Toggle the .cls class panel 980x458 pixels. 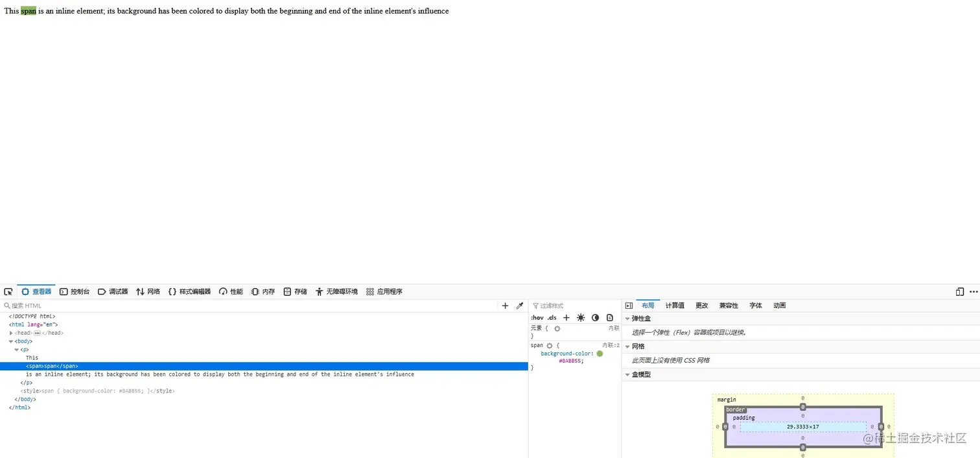point(552,318)
